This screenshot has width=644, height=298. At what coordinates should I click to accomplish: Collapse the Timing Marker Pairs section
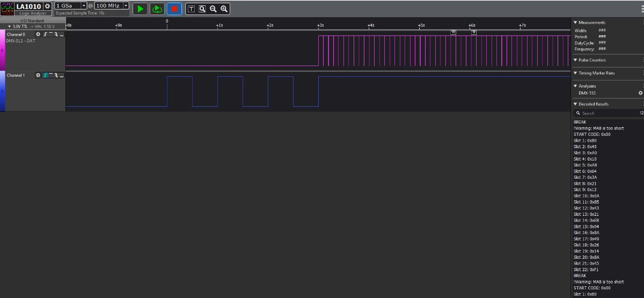pos(575,73)
